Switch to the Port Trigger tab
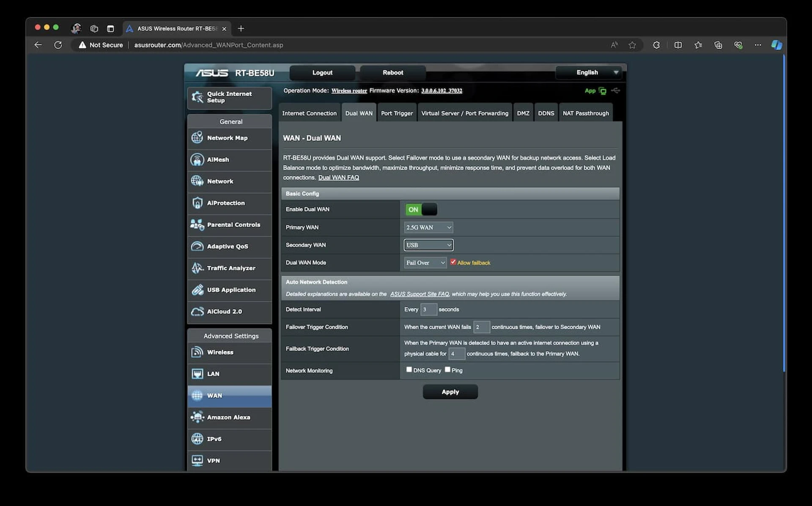The height and width of the screenshot is (506, 812). (x=397, y=113)
